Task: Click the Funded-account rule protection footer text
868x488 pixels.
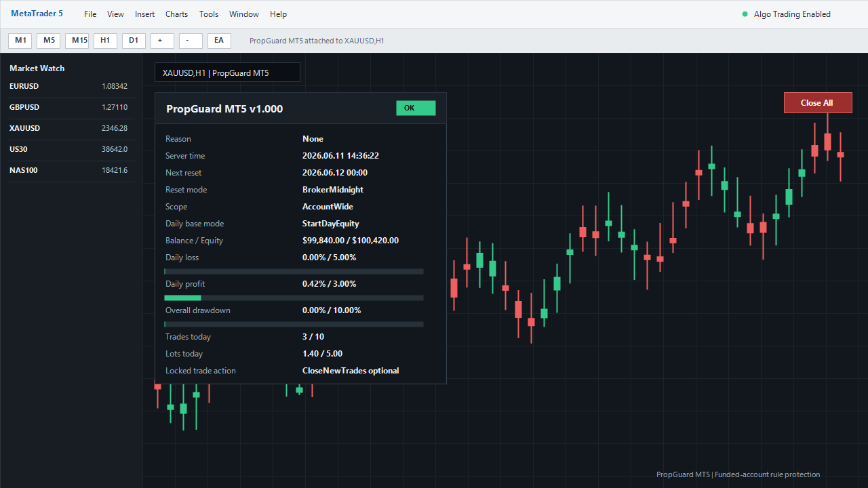Action: pyautogui.click(x=767, y=474)
